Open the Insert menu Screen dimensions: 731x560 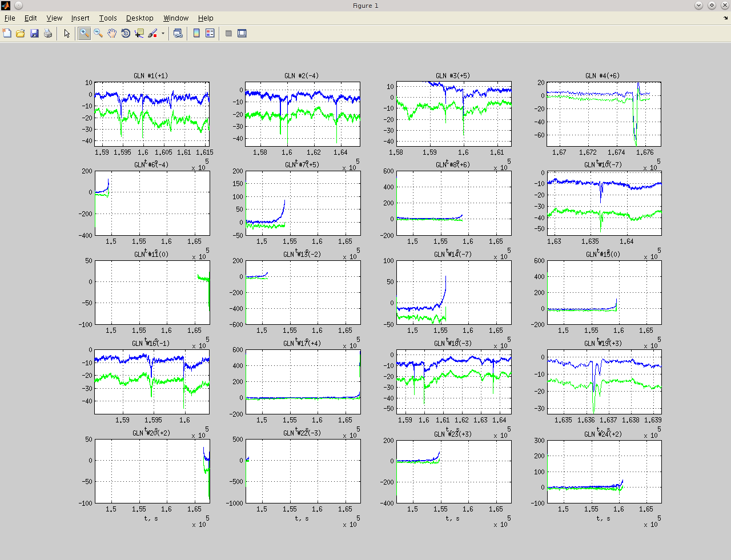tap(80, 18)
